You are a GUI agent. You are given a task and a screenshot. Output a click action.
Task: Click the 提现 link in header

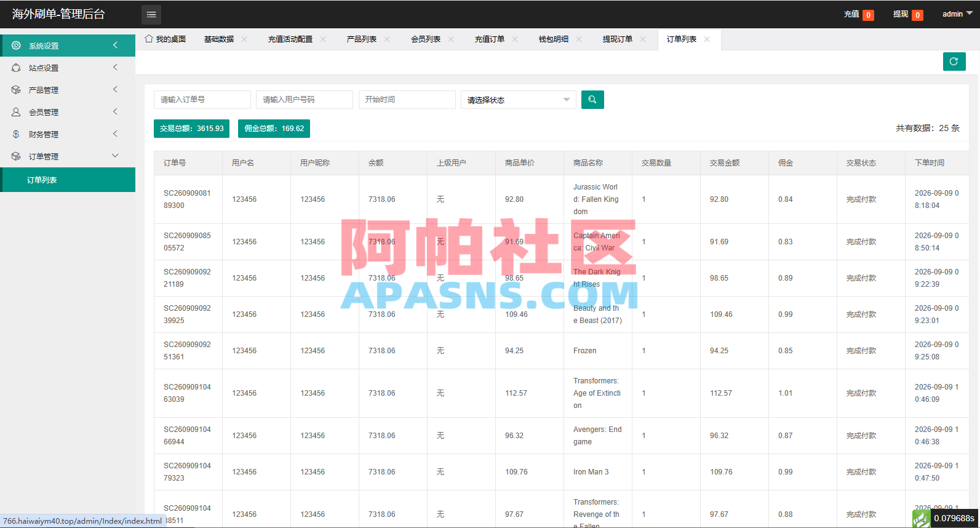[x=901, y=14]
